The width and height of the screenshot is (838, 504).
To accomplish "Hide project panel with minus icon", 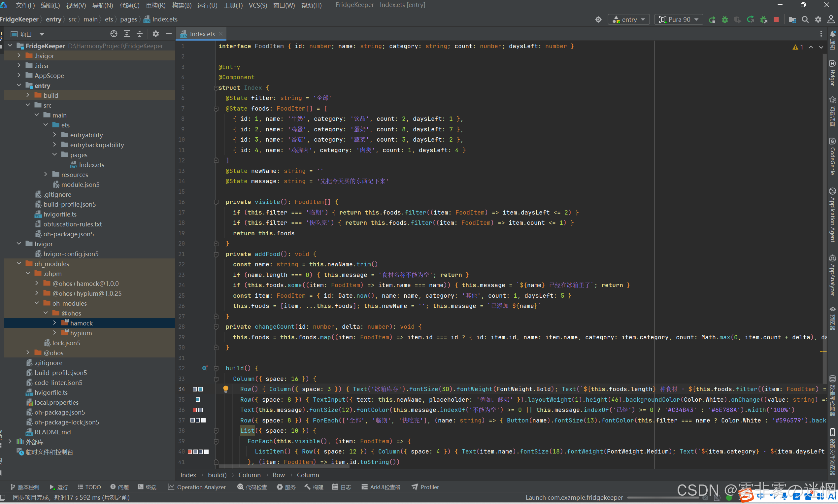I will (x=168, y=34).
